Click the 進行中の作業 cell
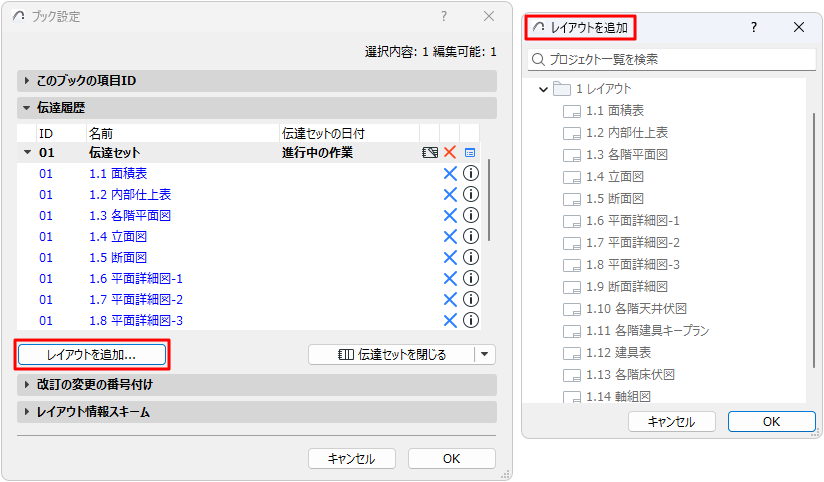The height and width of the screenshot is (482, 824). [x=317, y=153]
